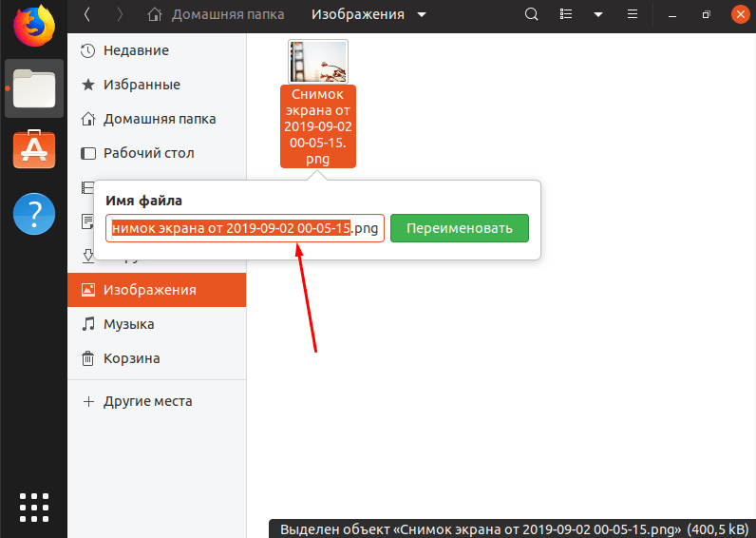Click the Домашняя папка path button

coord(216,14)
